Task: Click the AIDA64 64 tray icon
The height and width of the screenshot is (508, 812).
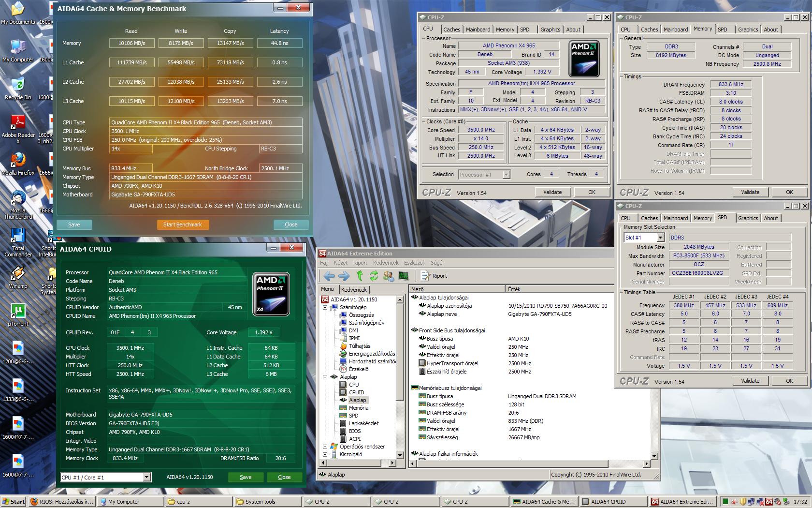Action: (769, 502)
